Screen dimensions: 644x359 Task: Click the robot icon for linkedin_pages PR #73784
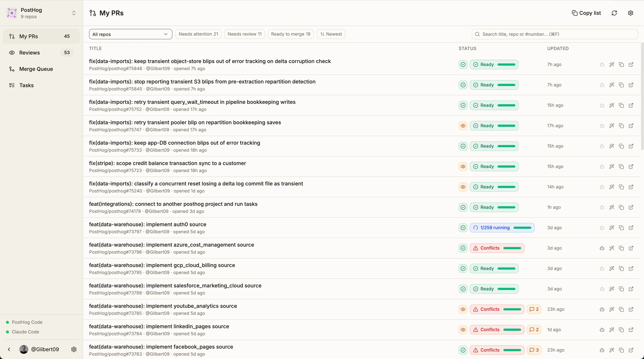pos(602,330)
